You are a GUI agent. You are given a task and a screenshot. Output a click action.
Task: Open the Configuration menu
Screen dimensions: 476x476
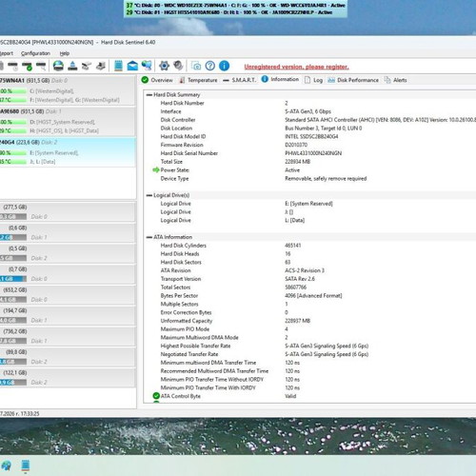click(35, 53)
